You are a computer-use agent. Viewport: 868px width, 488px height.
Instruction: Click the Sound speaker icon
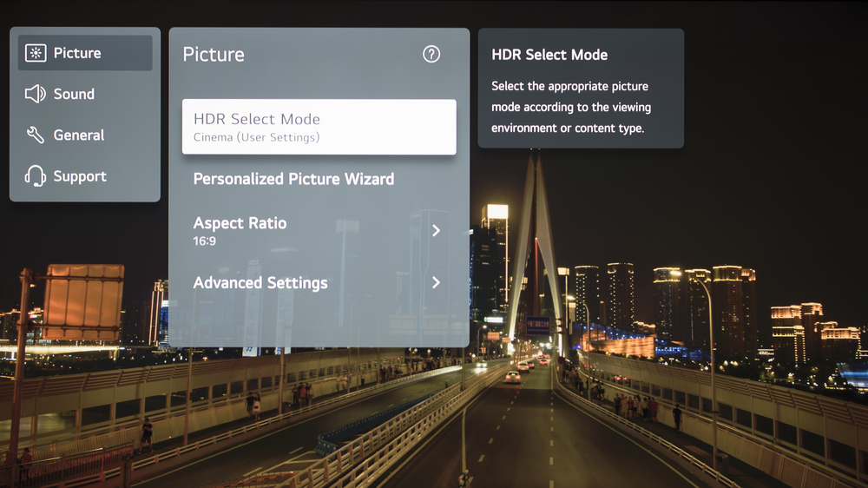tap(36, 94)
